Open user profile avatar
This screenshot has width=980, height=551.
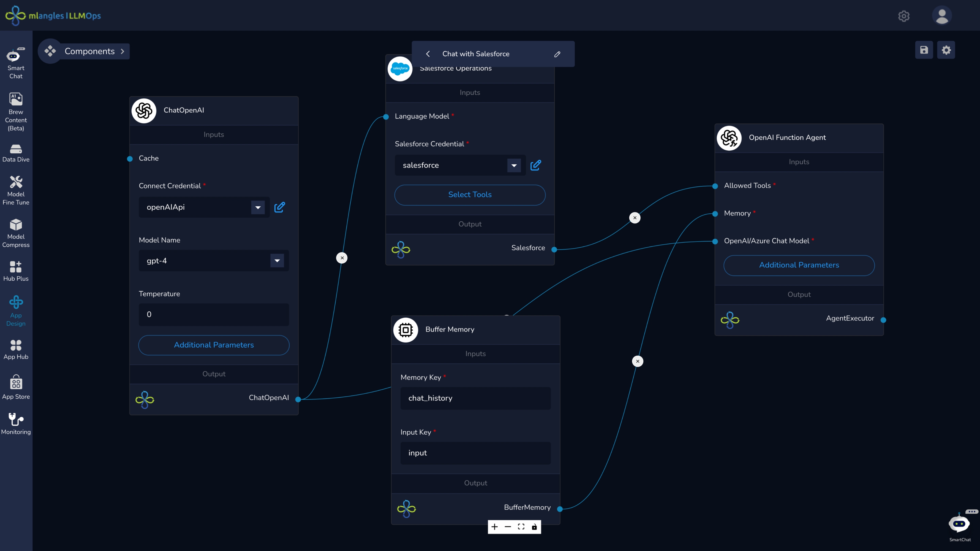942,16
